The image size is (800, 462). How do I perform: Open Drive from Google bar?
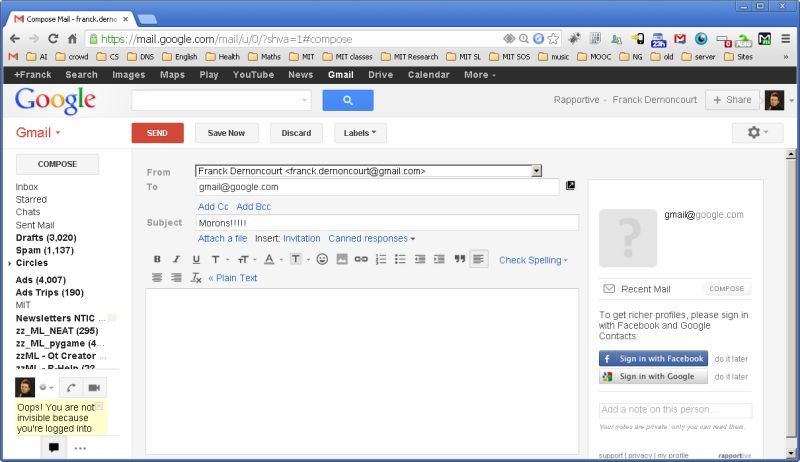coord(381,74)
